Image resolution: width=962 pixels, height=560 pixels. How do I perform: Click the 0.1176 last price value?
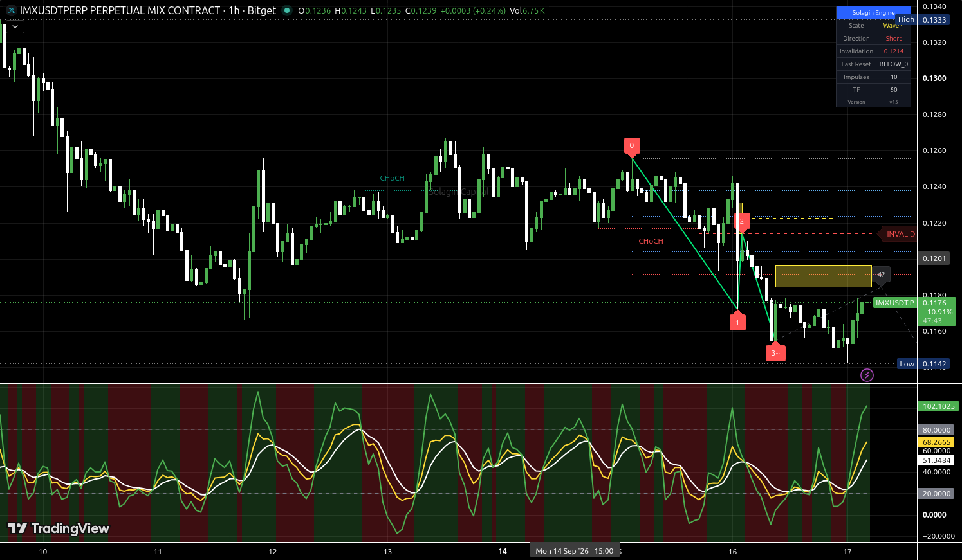click(934, 303)
